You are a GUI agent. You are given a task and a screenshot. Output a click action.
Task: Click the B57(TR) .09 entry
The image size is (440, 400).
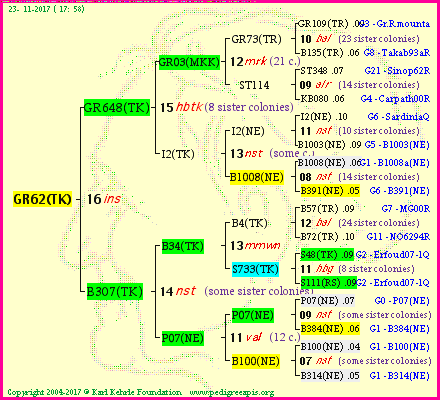(x=327, y=209)
